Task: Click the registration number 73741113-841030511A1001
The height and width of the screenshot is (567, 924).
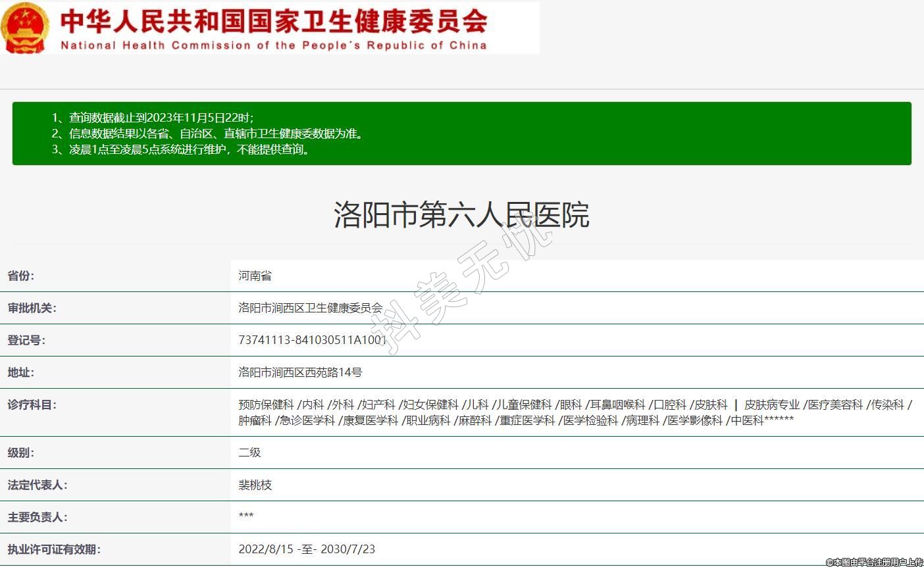Action: pos(312,340)
